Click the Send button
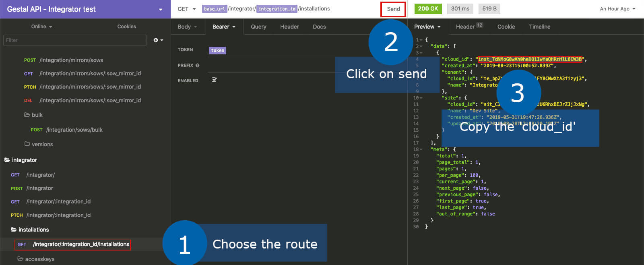The image size is (644, 265). tap(393, 9)
